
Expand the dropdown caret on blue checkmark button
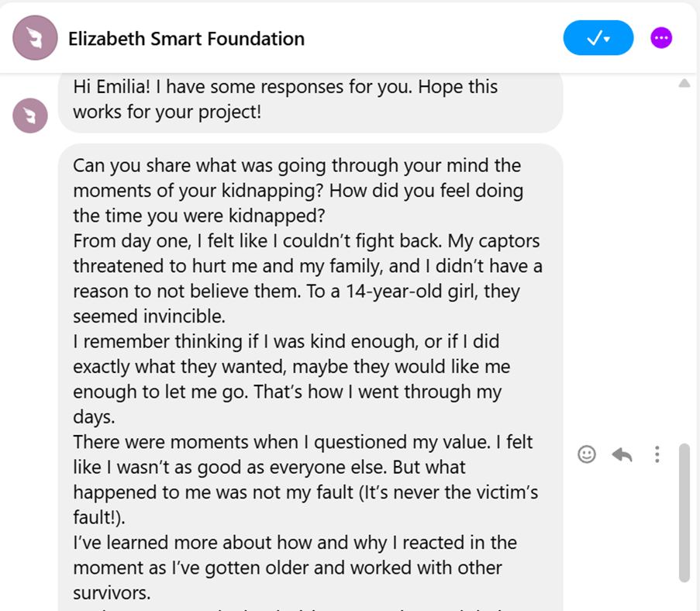coord(608,40)
